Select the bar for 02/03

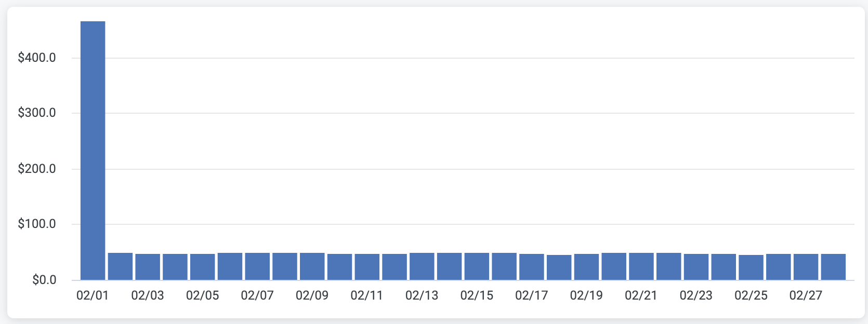coord(148,267)
